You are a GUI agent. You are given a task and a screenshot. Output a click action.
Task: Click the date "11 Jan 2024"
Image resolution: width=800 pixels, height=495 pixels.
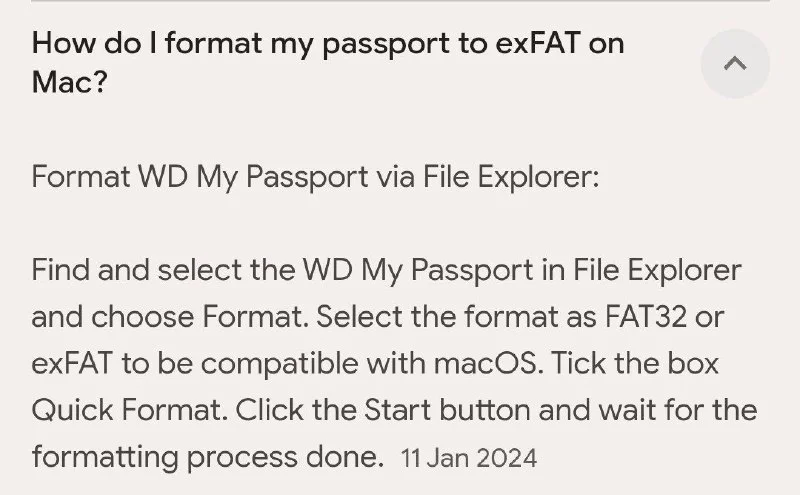(x=468, y=459)
